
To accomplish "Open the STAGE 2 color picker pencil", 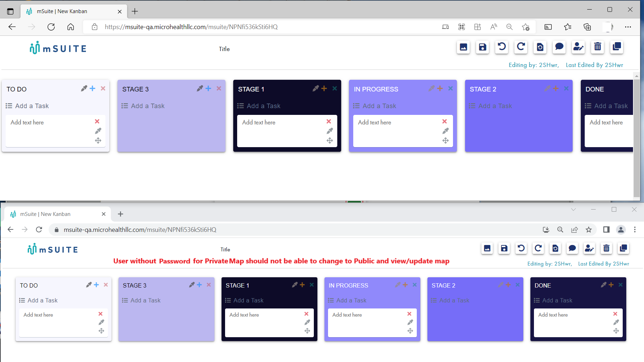I will pos(547,89).
